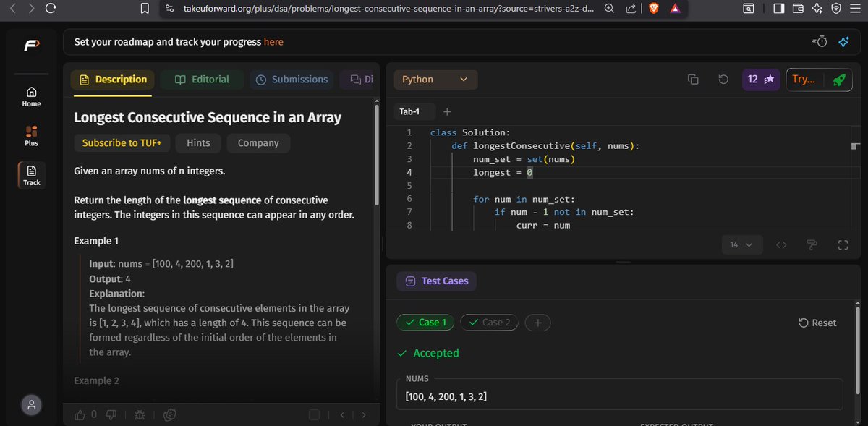Select test Case 1

pyautogui.click(x=425, y=323)
